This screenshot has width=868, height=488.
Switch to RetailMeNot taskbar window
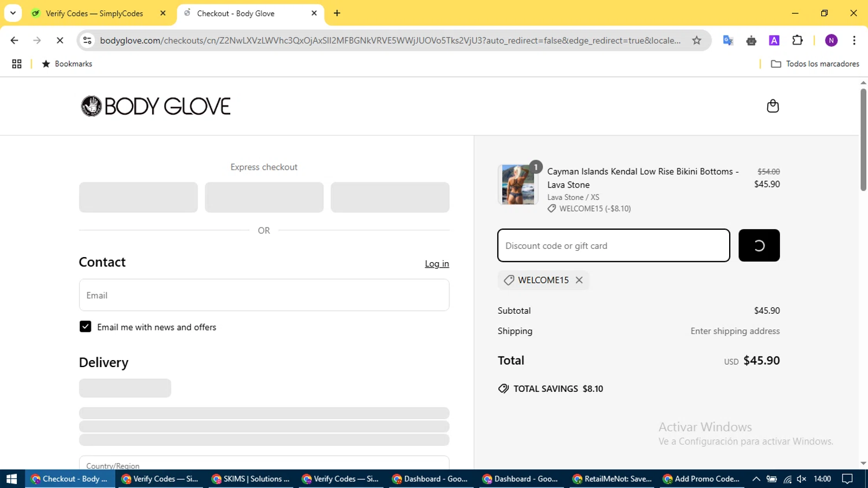(x=612, y=479)
